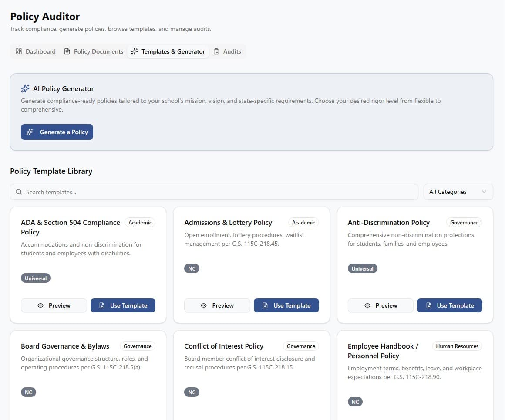Click the Policy Template Library heading
The image size is (505, 420).
pos(51,171)
